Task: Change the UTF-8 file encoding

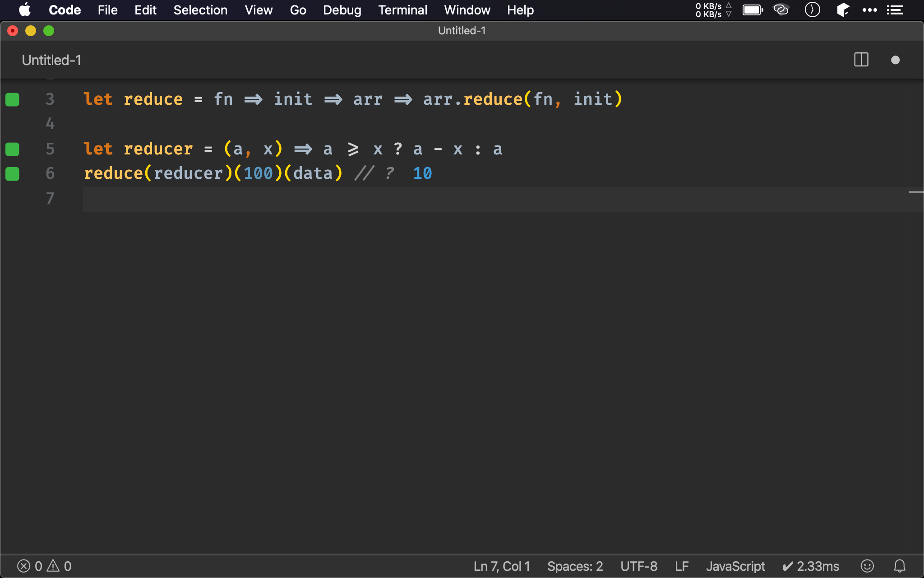Action: tap(639, 566)
